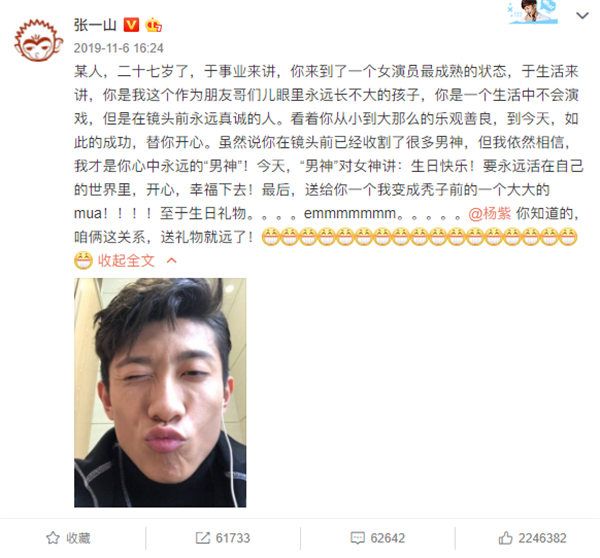This screenshot has height=558, width=600.
Task: Click the 收藏 favorite button label
Action: coord(78,538)
